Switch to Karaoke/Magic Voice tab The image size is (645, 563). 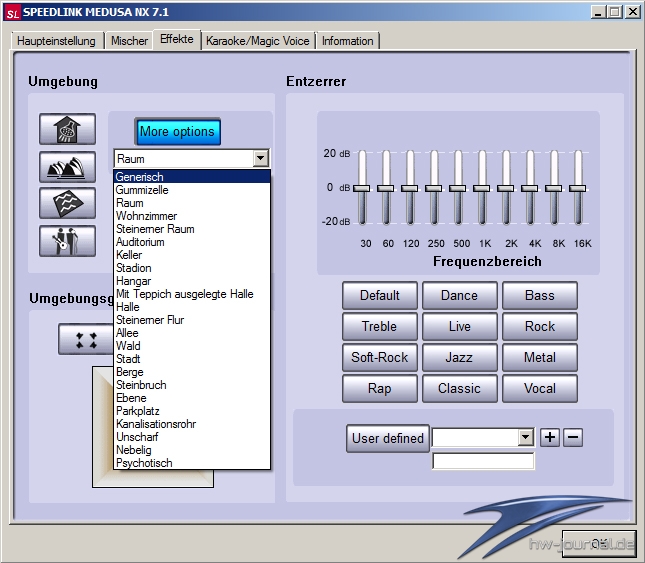coord(258,41)
